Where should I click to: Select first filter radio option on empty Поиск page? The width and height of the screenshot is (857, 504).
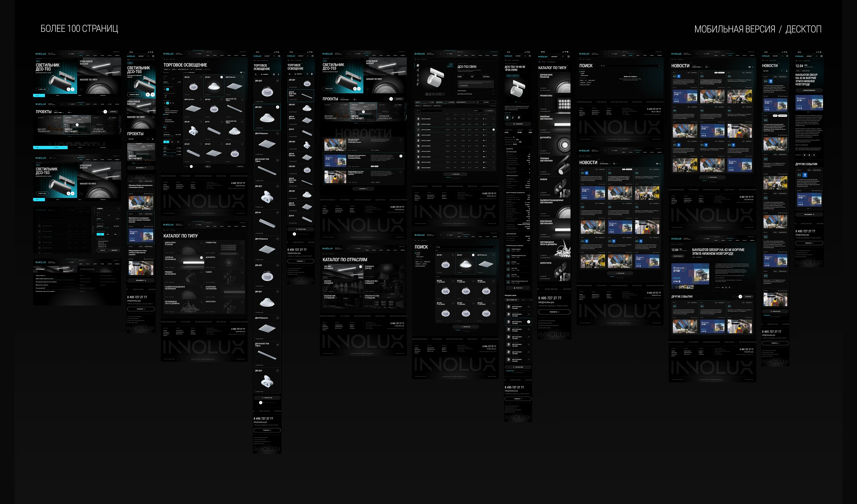click(x=581, y=72)
